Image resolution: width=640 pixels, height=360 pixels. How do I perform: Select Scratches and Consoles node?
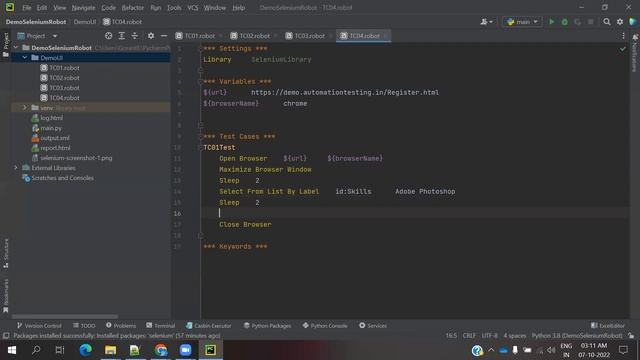click(x=62, y=178)
